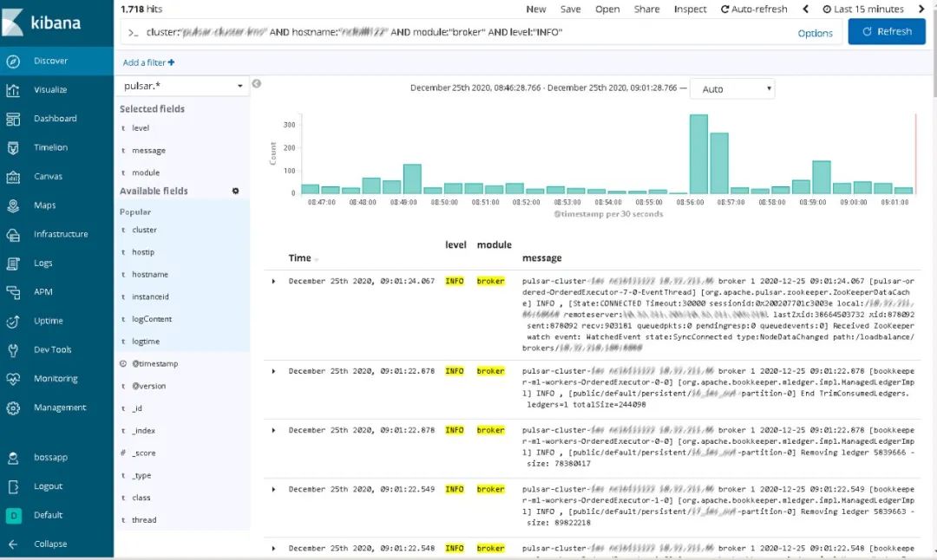Image resolution: width=937 pixels, height=560 pixels.
Task: Open the pulsar.* index pattern dropdown
Action: click(x=182, y=86)
